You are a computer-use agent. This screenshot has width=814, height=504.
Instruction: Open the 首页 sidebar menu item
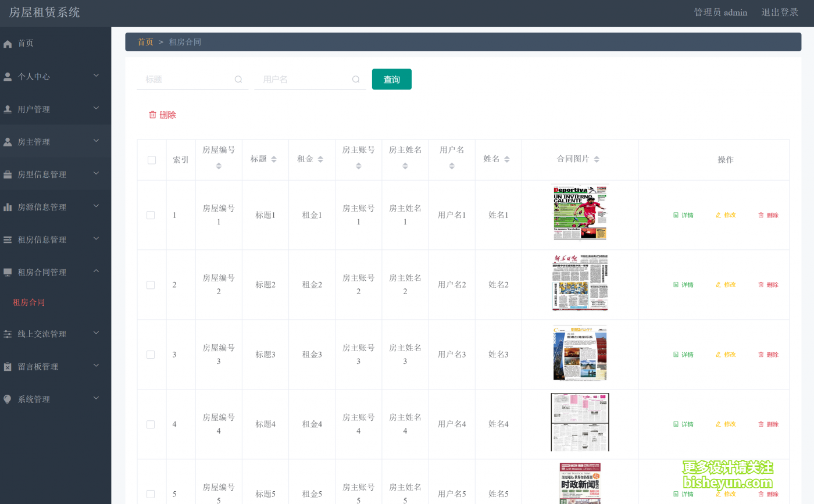coord(55,43)
